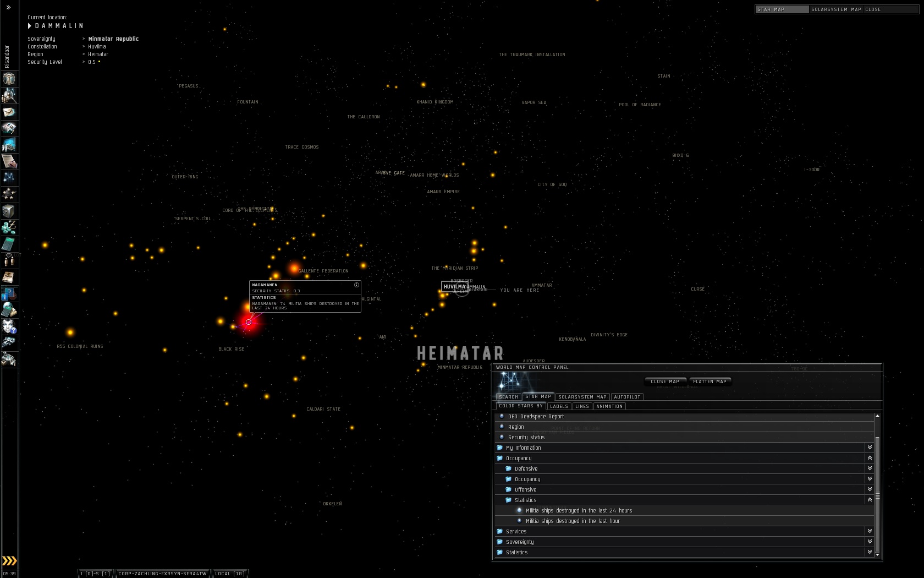
Task: Click the star map constellation sidebar icon
Action: tap(9, 177)
